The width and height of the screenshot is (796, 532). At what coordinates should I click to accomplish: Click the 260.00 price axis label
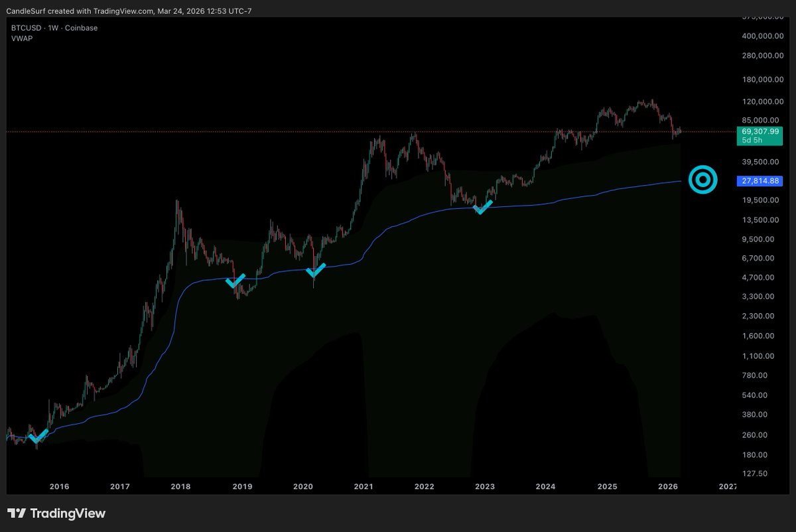tap(754, 435)
